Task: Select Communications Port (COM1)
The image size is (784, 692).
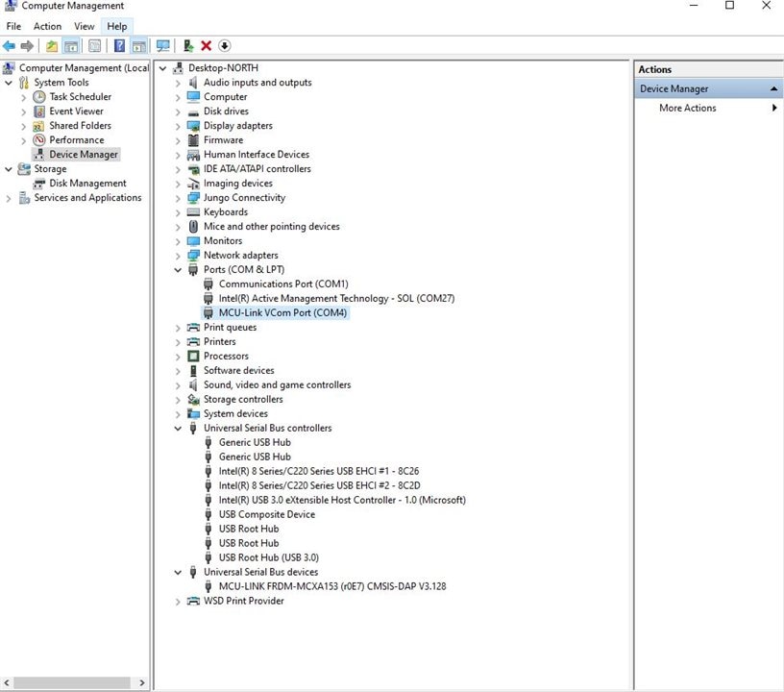Action: coord(283,284)
